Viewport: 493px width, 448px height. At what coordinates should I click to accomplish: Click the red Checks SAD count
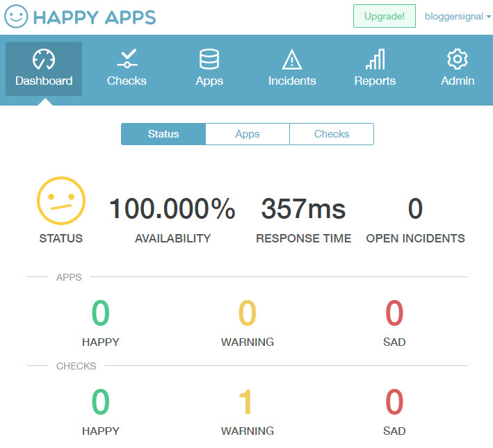(394, 402)
